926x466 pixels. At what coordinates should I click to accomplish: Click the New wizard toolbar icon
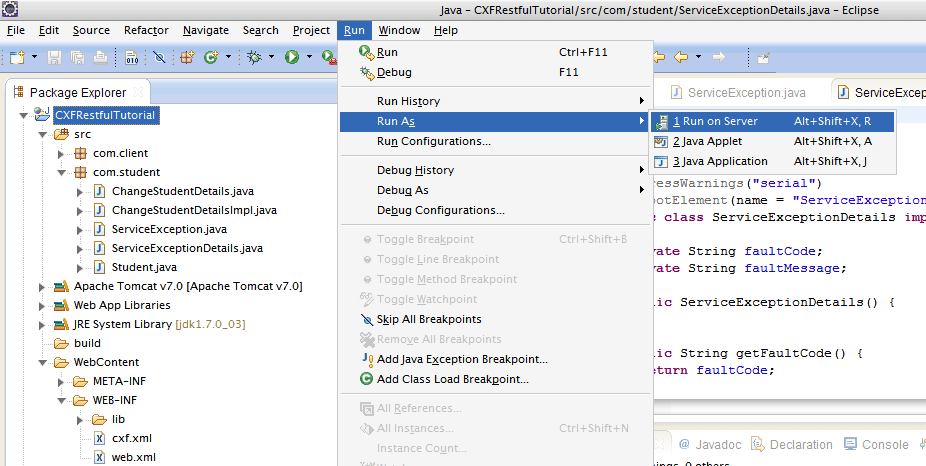17,58
